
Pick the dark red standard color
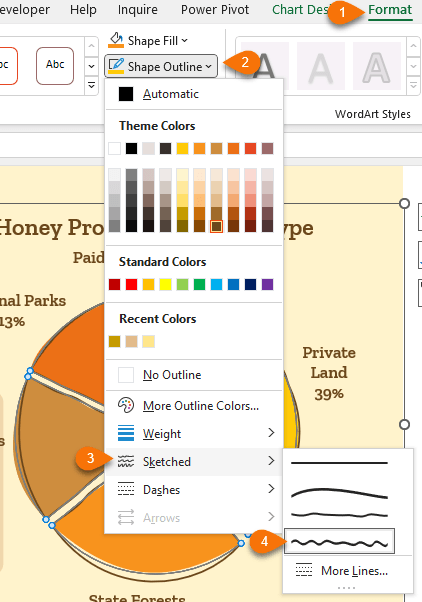[114, 284]
